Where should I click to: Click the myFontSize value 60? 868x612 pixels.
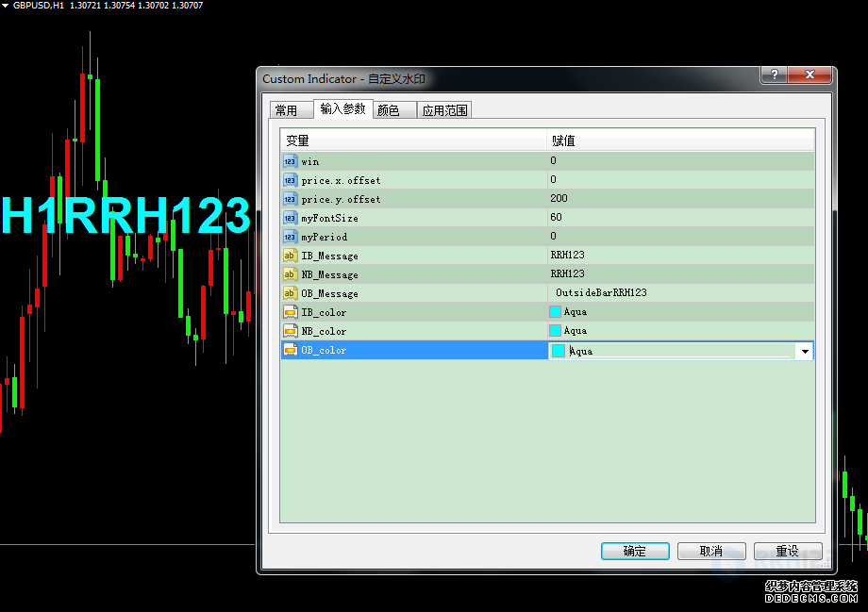(x=556, y=217)
